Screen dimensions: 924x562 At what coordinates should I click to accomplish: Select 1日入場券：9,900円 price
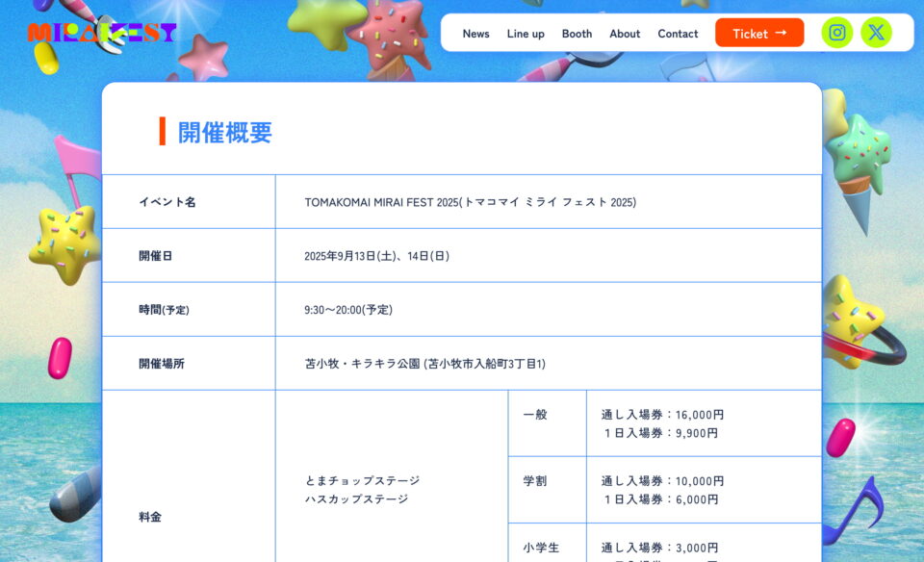pos(659,433)
